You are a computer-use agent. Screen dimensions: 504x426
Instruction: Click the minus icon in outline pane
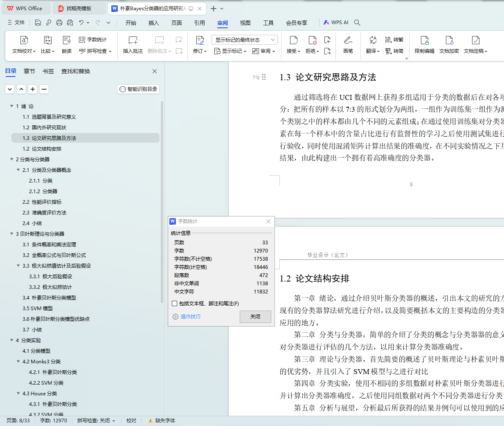click(44, 89)
